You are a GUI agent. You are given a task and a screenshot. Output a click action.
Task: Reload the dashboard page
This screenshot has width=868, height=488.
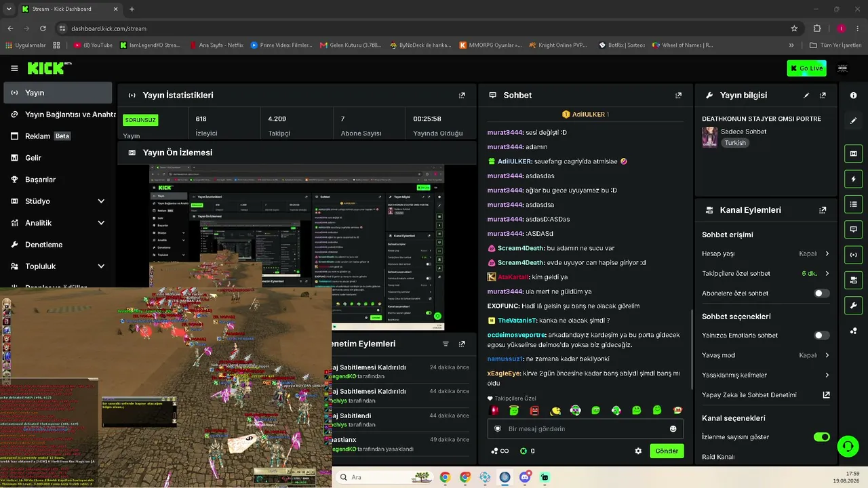click(43, 28)
